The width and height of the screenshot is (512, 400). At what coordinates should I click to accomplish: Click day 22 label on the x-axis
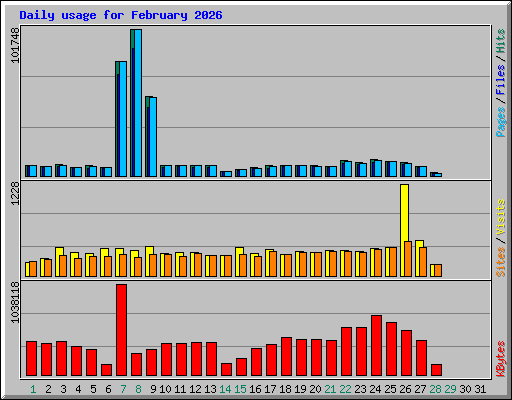click(x=345, y=389)
